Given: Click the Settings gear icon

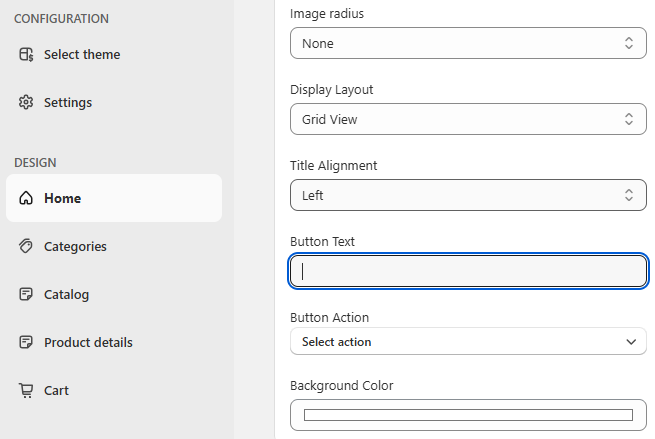Looking at the screenshot, I should (x=26, y=102).
